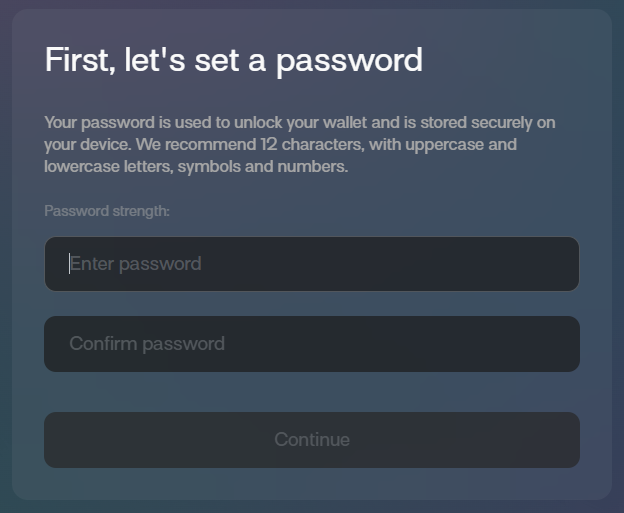Click the "Enter password" placeholder text

[136, 264]
